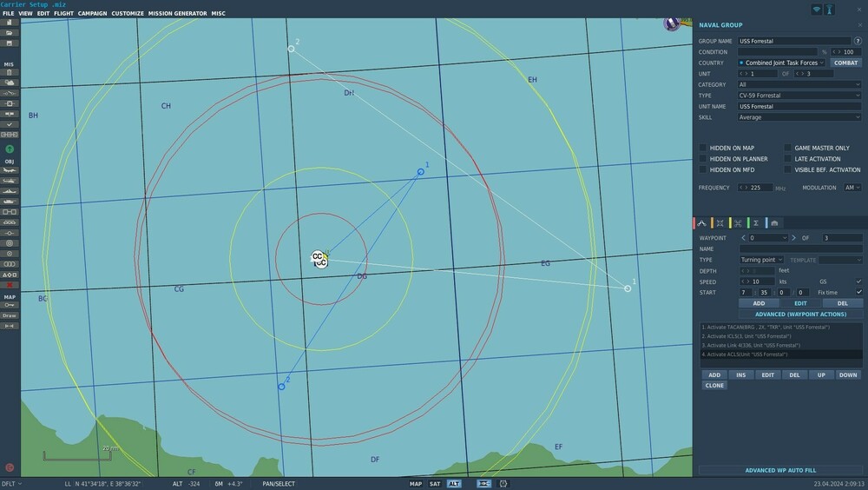868x490 pixels.
Task: Open the drone-icon tab with yellow marker
Action: pyautogui.click(x=737, y=222)
